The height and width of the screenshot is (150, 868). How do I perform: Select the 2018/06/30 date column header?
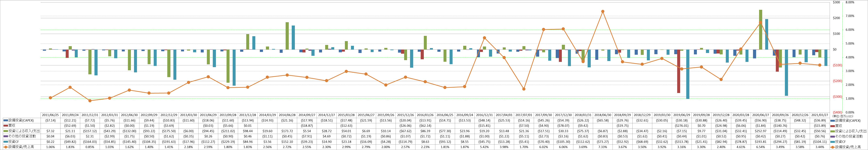[x=603, y=115]
